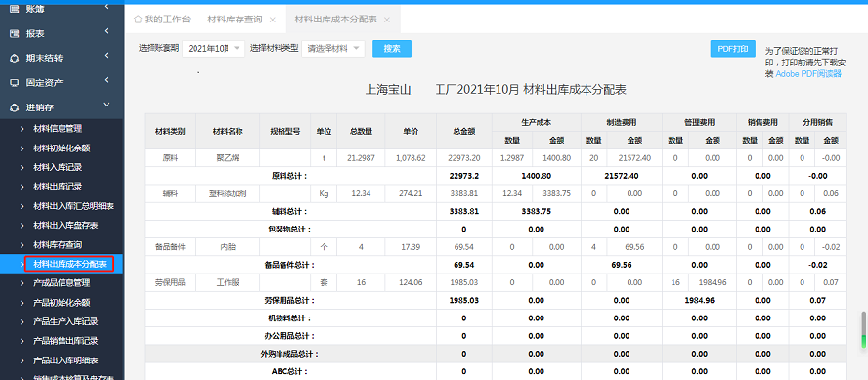Click the 进销存 sidebar icon

pyautogui.click(x=15, y=107)
